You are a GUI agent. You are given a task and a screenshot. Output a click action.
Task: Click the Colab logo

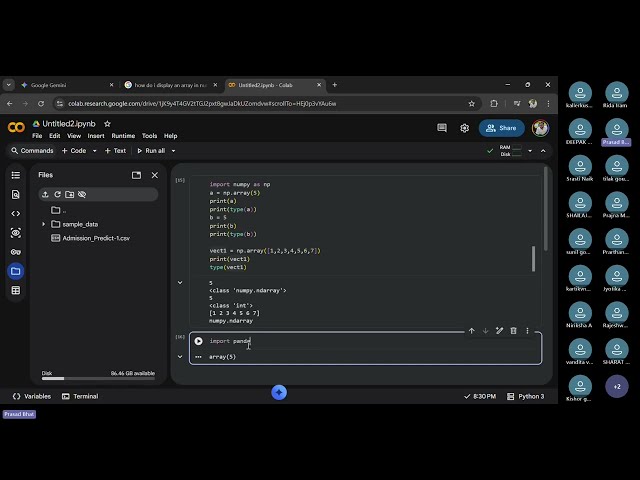coord(16,127)
